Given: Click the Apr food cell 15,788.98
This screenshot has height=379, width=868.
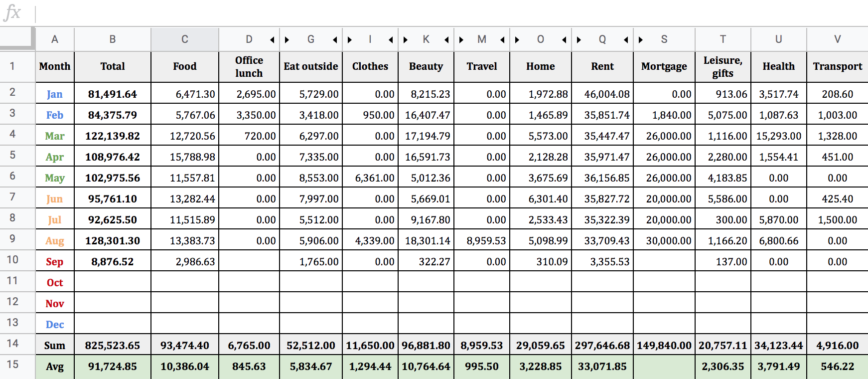Looking at the screenshot, I should point(185,157).
